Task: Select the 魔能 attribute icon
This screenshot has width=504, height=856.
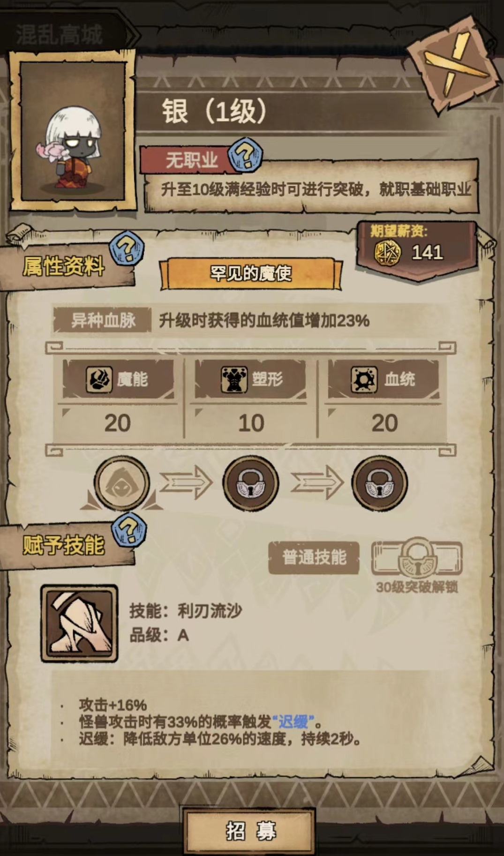Action: (99, 379)
